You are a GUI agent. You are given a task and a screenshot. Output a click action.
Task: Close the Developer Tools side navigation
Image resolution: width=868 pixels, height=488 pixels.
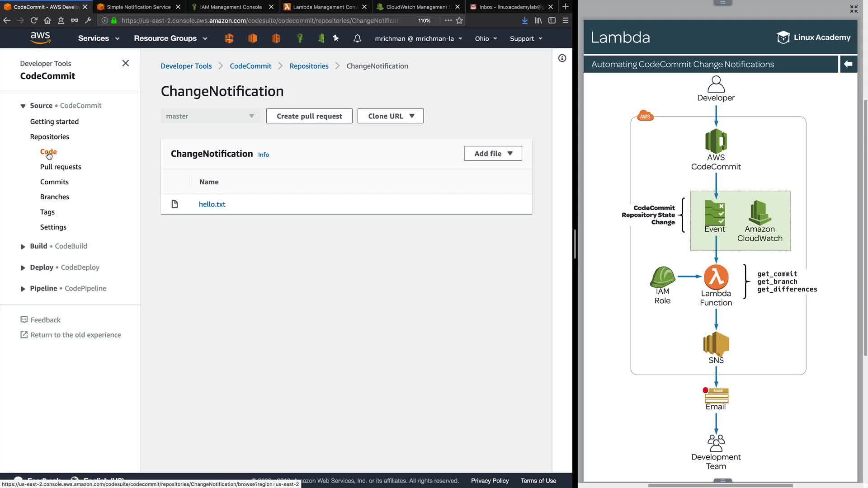125,63
